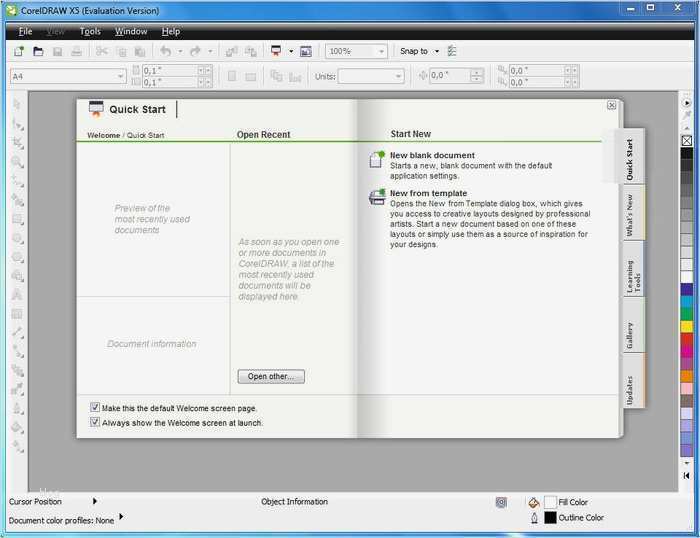Click the no-color X swatch in palette
This screenshot has width=700, height=538.
coord(687,141)
